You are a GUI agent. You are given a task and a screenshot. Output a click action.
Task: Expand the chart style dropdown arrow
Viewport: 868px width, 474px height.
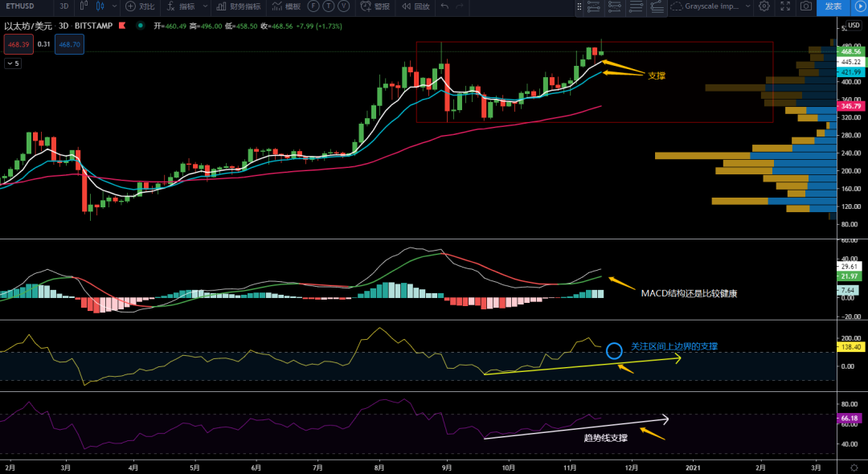(x=114, y=7)
